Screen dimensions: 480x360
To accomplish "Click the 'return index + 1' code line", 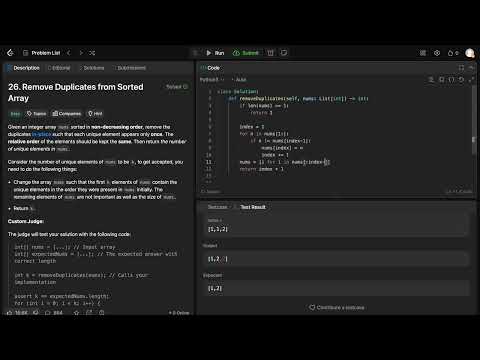I will coord(261,169).
